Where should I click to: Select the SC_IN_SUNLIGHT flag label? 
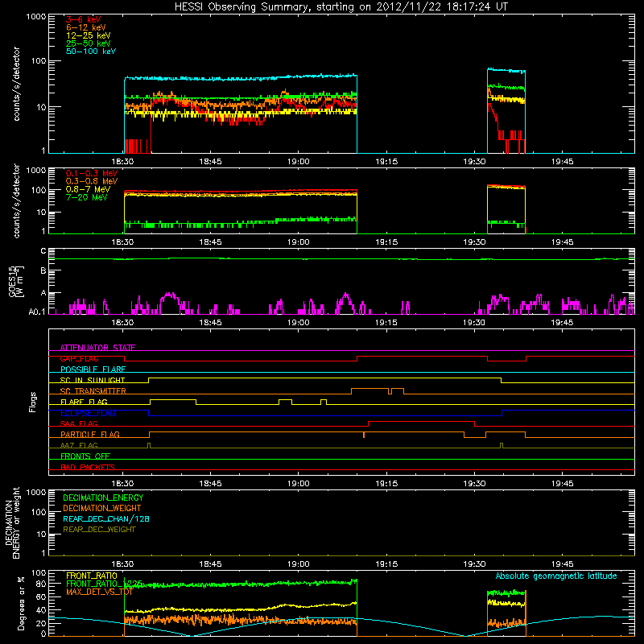coord(93,380)
